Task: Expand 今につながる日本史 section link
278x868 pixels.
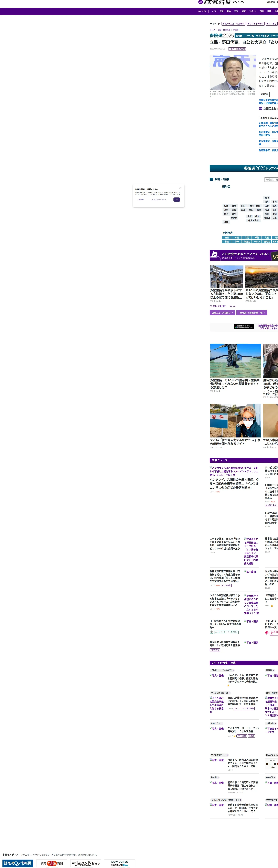Action: (x=220, y=693)
